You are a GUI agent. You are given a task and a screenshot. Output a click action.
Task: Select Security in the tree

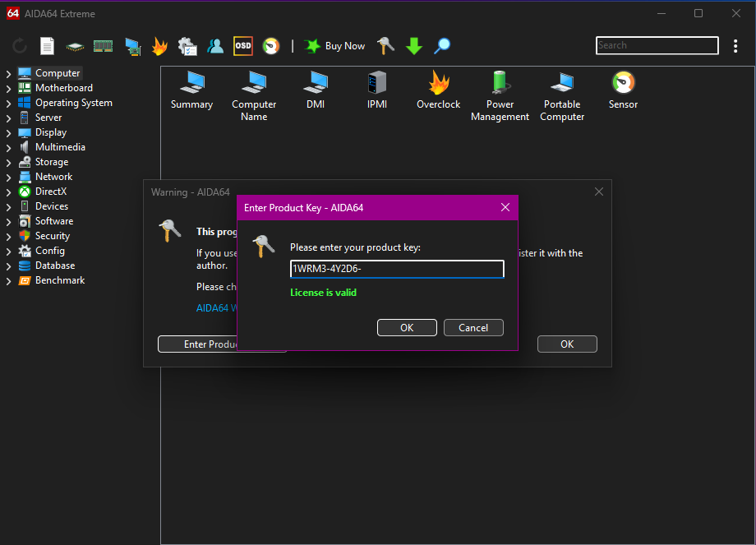[53, 236]
